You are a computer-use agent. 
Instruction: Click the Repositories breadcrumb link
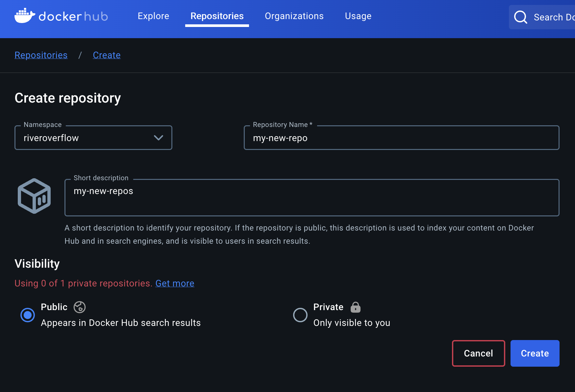pyautogui.click(x=41, y=55)
